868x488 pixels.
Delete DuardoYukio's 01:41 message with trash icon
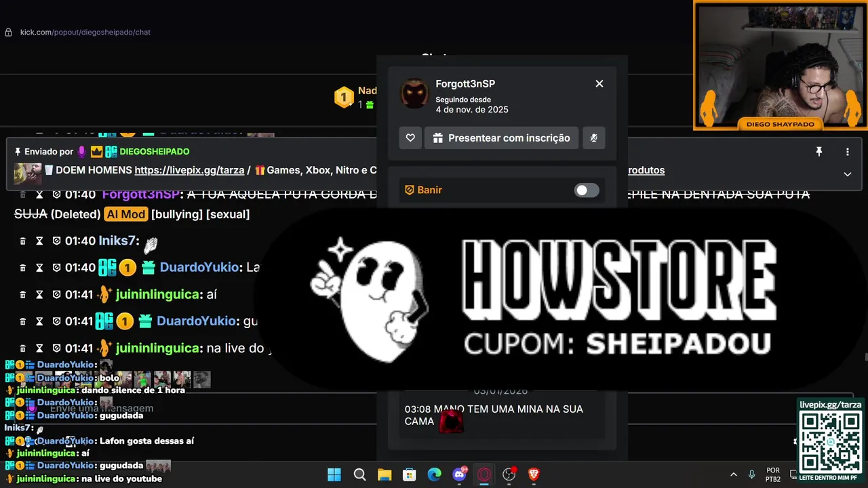[x=22, y=321]
